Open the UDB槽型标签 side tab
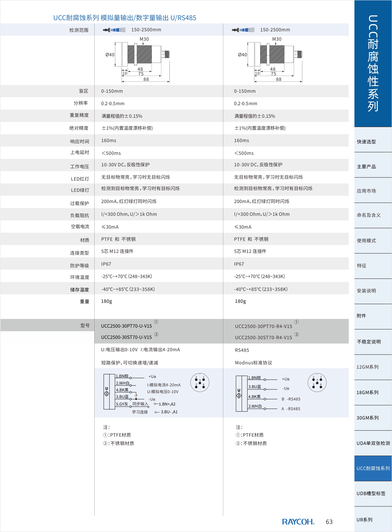 [x=373, y=494]
